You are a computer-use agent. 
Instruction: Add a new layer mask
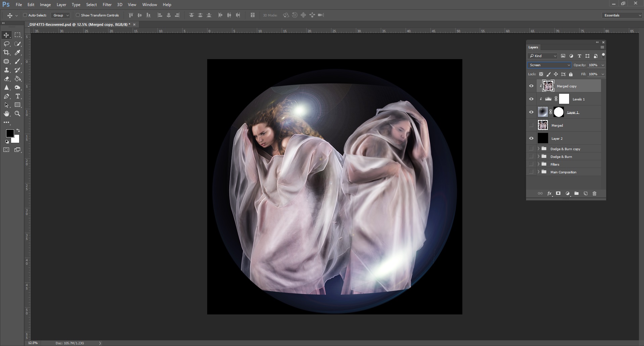coord(558,193)
